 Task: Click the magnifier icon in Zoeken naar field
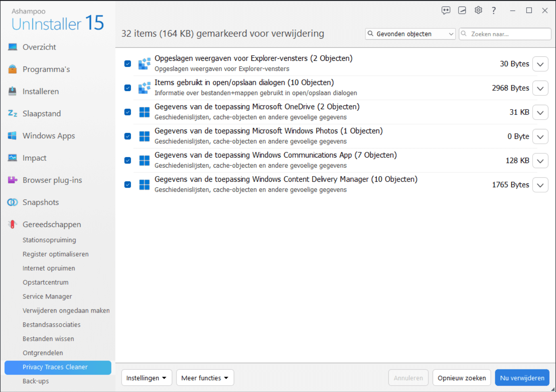[x=464, y=34]
